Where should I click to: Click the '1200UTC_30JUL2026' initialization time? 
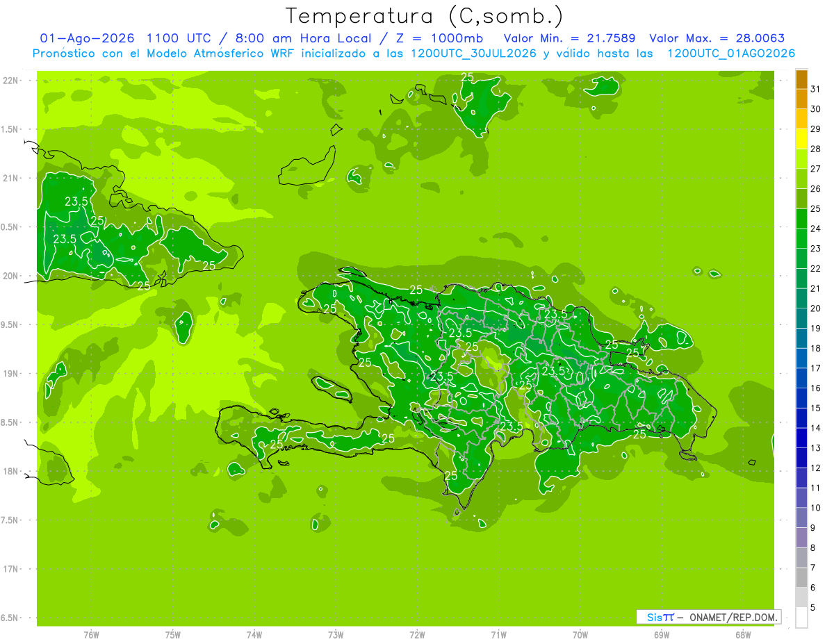pos(473,53)
